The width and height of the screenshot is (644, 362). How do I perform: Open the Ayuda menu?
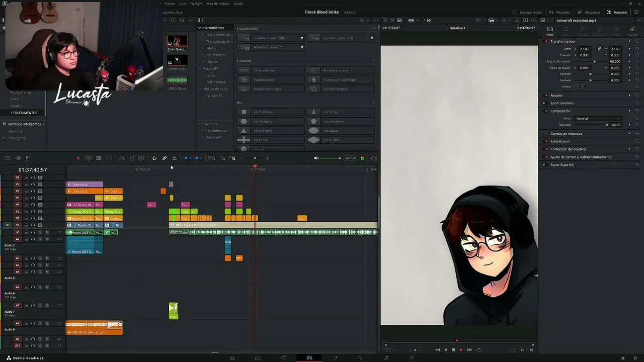(238, 4)
